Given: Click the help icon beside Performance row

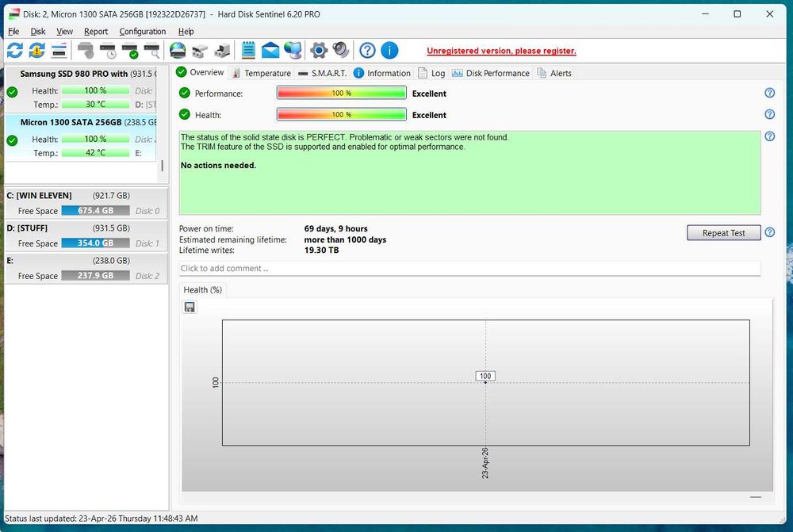Looking at the screenshot, I should click(770, 93).
